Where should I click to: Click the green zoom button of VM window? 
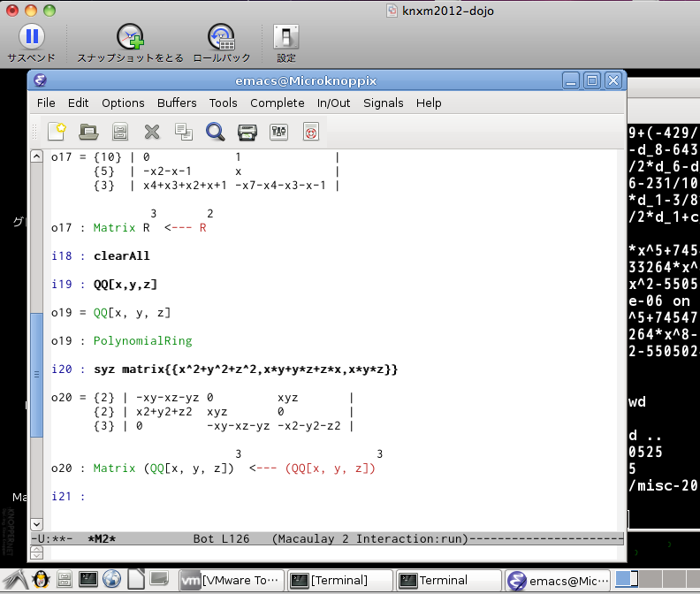coord(49,11)
